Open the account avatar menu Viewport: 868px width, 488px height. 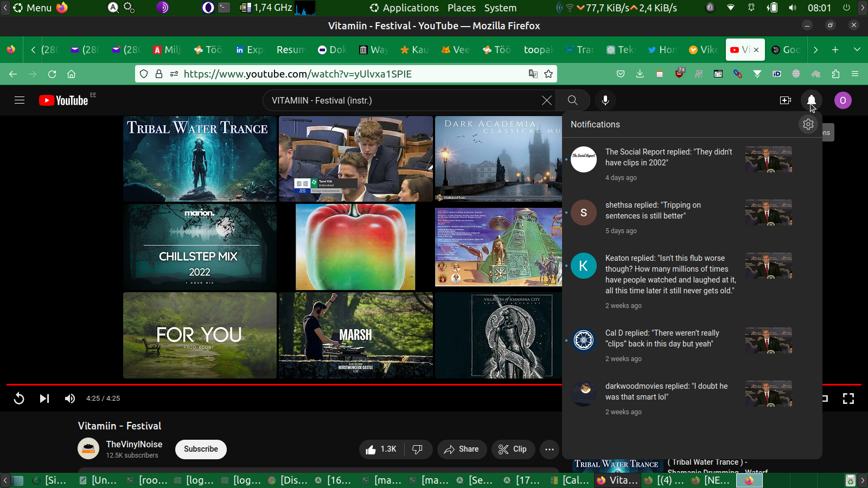pyautogui.click(x=843, y=100)
